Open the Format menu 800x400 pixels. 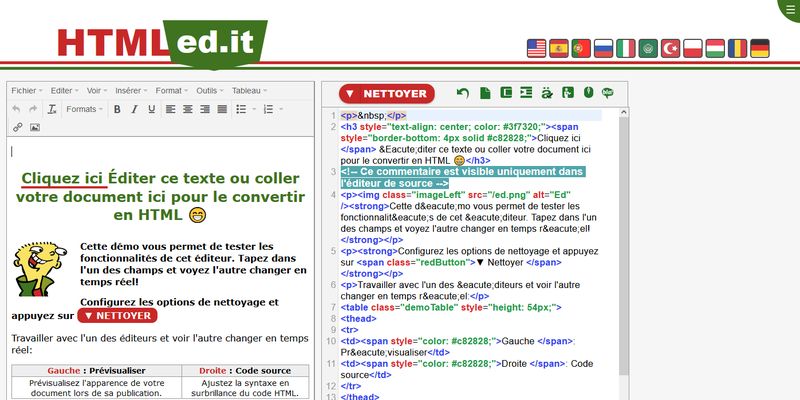pyautogui.click(x=172, y=90)
